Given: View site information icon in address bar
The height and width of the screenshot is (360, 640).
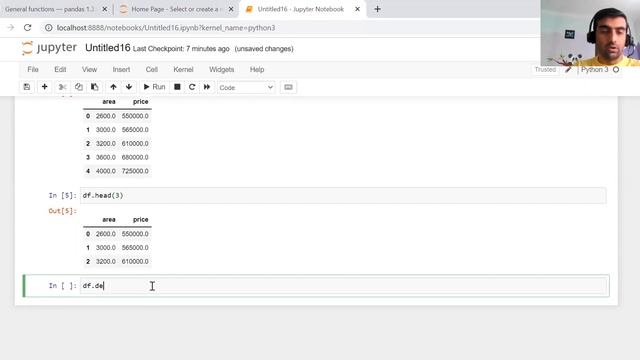Looking at the screenshot, I should 49,28.
